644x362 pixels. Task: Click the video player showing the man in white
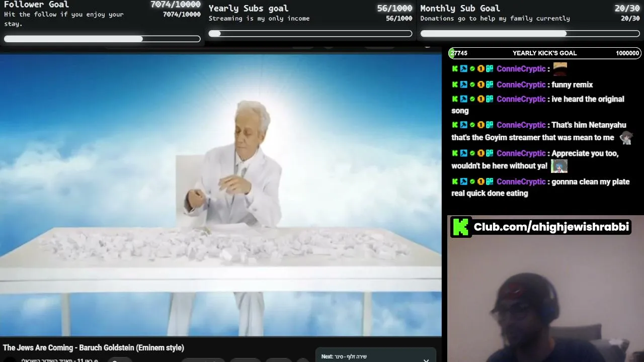tap(221, 195)
